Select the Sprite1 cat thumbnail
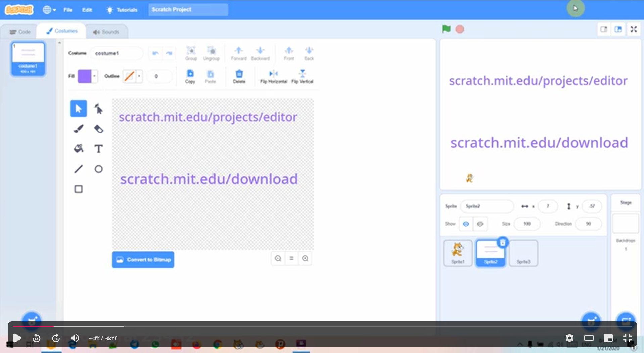 click(x=458, y=253)
